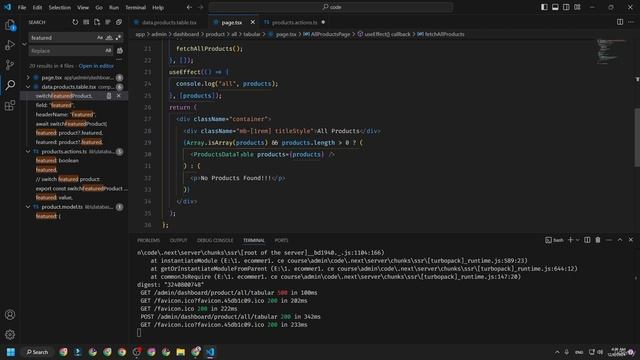
Task: Switch to data.products.table.tsx tab
Action: tap(168, 22)
